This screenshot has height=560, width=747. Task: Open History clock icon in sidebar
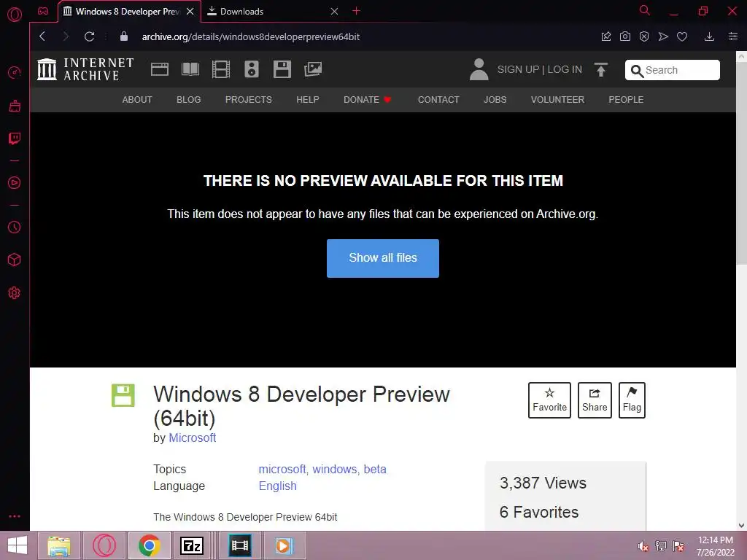[15, 227]
